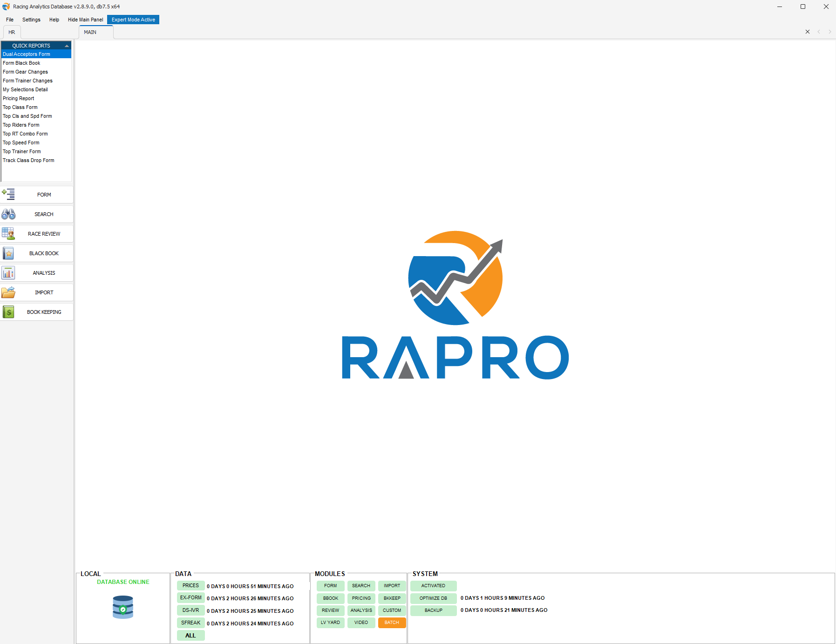Toggle Expert Mode Active

(133, 20)
